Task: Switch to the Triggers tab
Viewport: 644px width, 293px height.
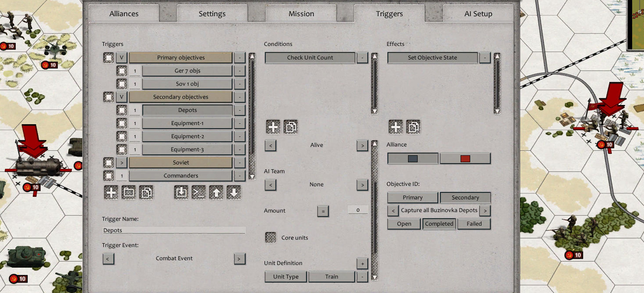Action: pos(389,14)
